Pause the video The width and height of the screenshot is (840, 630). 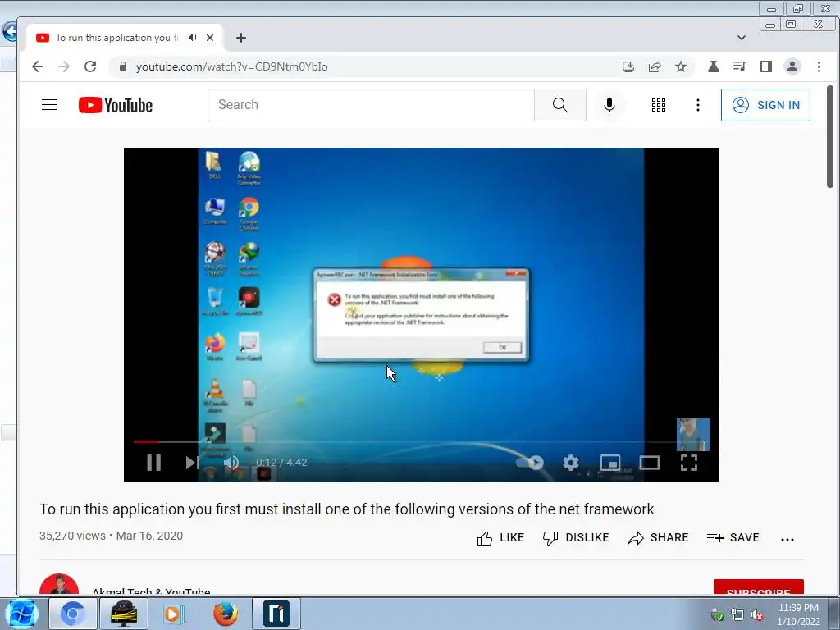coord(153,463)
